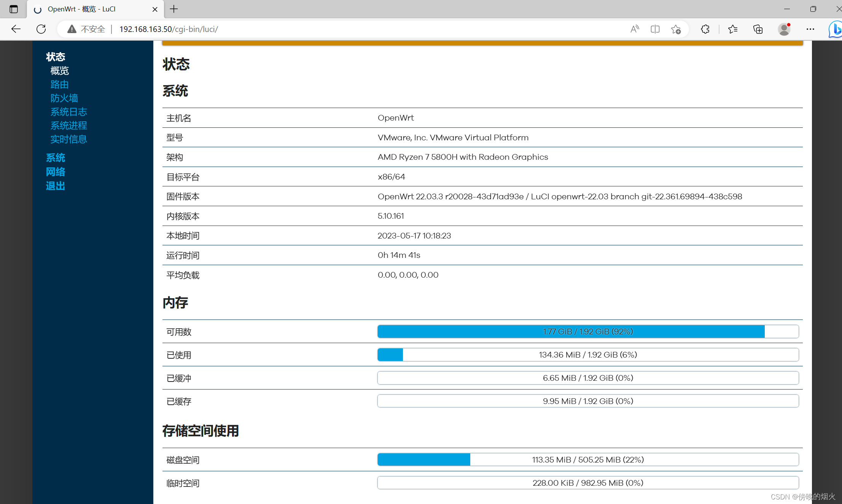This screenshot has width=842, height=504.
Task: Click the not-secure warning triangle icon
Action: (72, 29)
